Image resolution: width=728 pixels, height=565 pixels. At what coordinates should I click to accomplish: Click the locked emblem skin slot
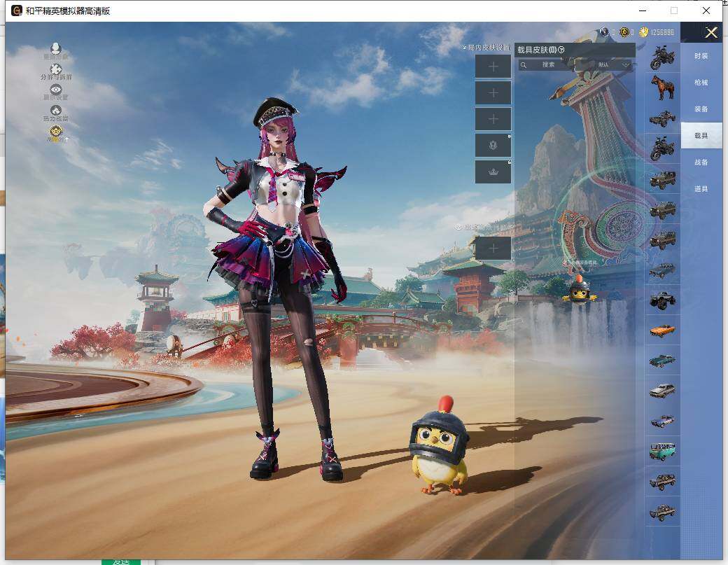(493, 146)
